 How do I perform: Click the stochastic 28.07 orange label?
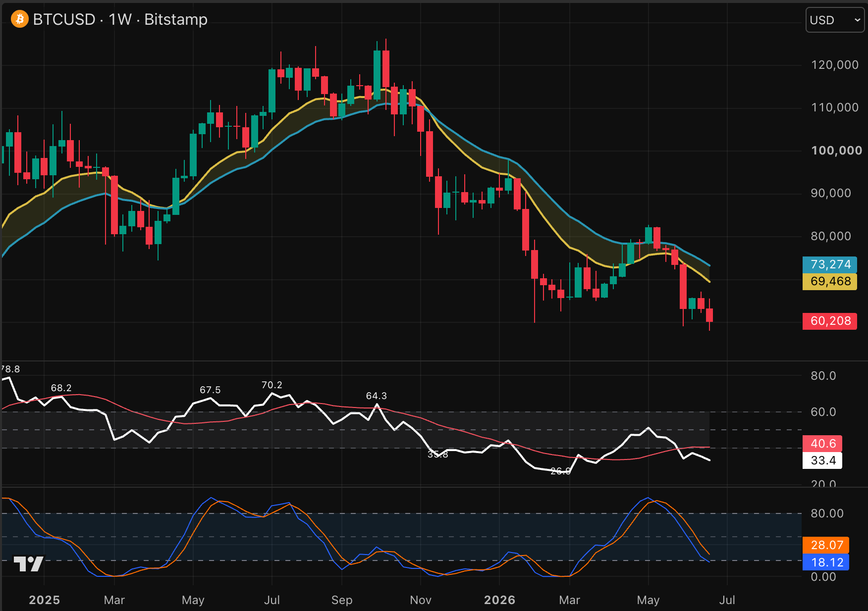pos(826,545)
